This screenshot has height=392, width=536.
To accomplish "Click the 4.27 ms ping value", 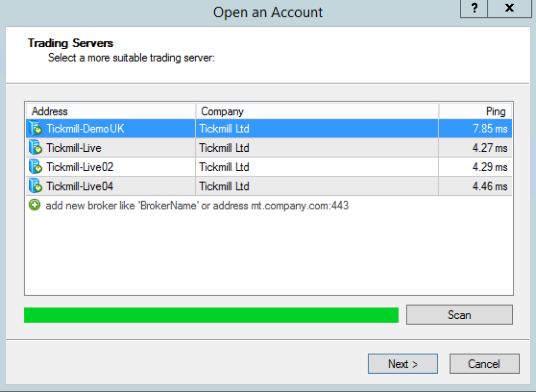I will tap(490, 148).
